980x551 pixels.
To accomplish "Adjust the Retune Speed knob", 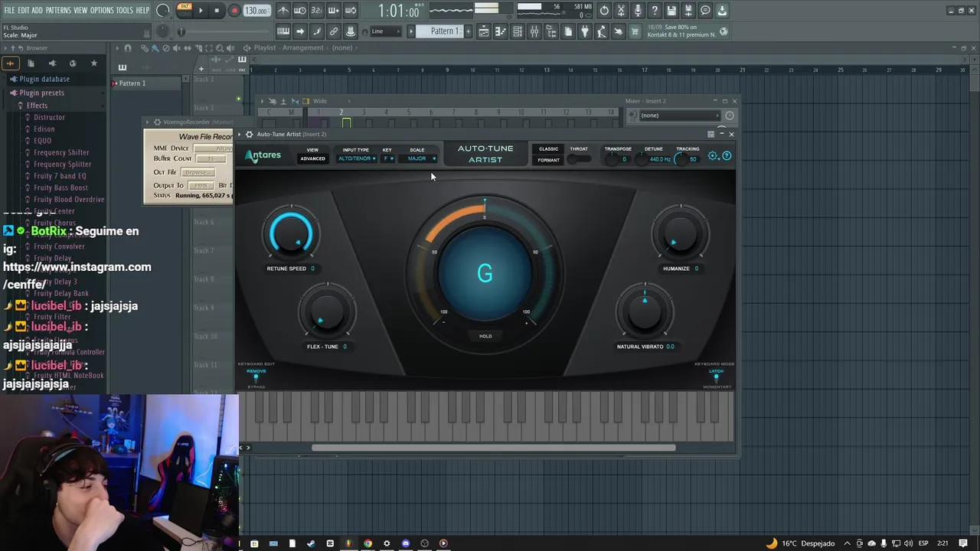I will click(291, 234).
